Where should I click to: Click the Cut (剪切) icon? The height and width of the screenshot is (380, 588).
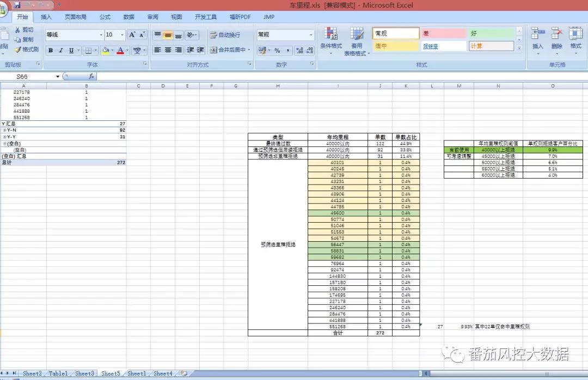tap(17, 29)
